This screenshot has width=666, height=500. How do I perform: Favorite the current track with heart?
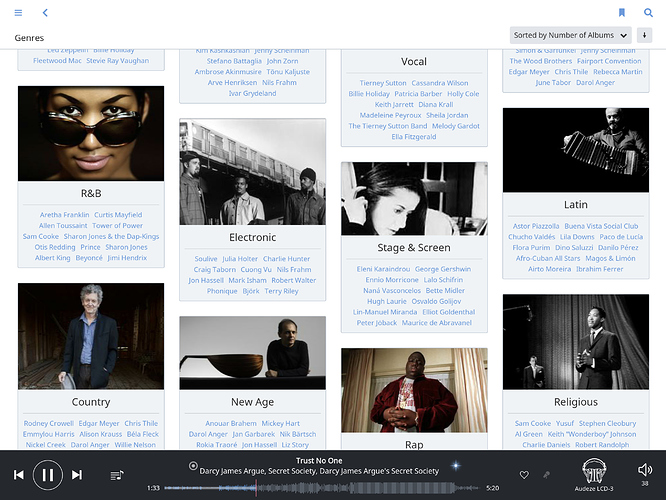pos(524,475)
